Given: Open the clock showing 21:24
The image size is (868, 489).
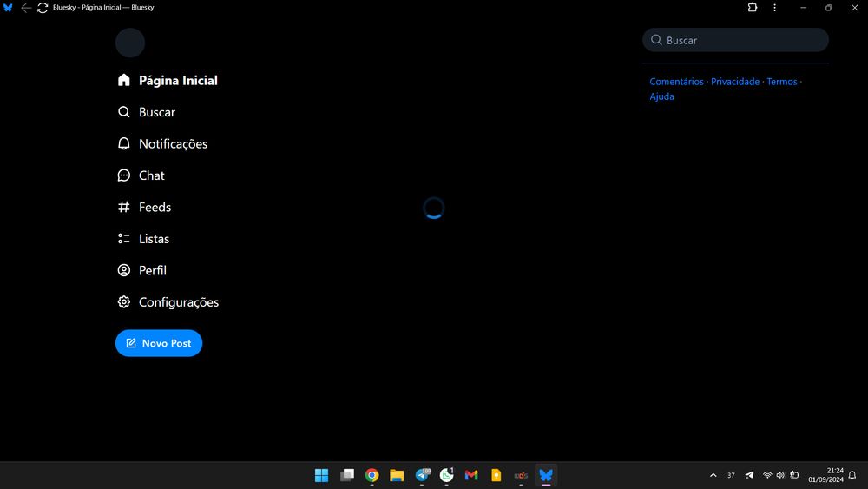Looking at the screenshot, I should click(825, 475).
